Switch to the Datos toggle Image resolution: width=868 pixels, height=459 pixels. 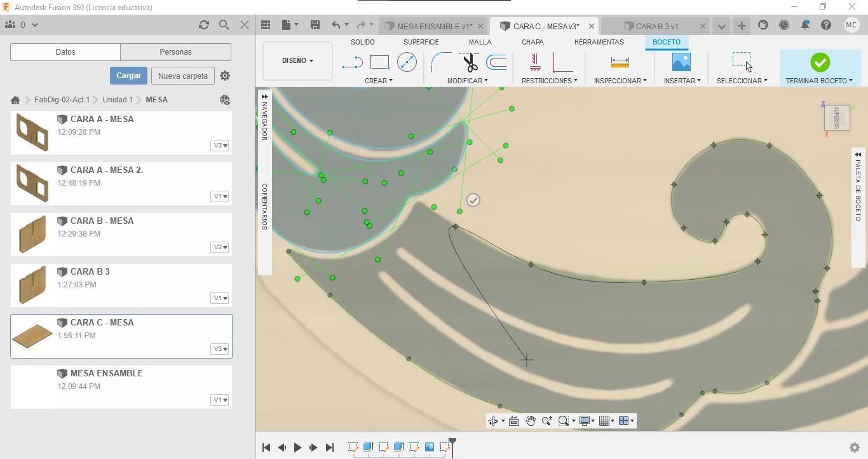(65, 52)
